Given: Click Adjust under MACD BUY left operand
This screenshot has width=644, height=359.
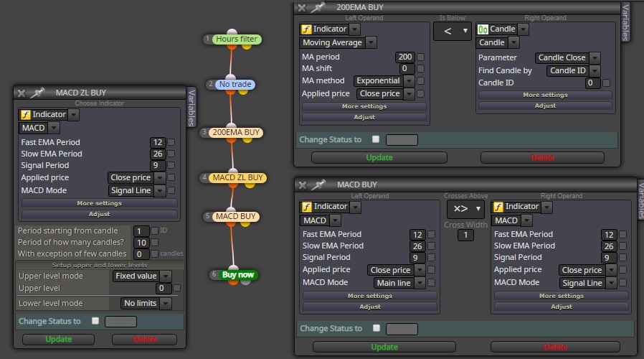Looking at the screenshot, I should pos(370,307).
